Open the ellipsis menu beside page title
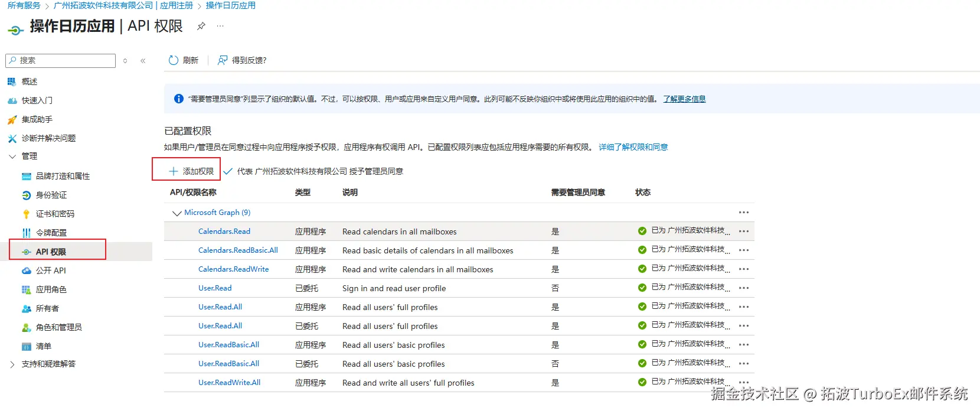The height and width of the screenshot is (414, 980). tap(220, 26)
